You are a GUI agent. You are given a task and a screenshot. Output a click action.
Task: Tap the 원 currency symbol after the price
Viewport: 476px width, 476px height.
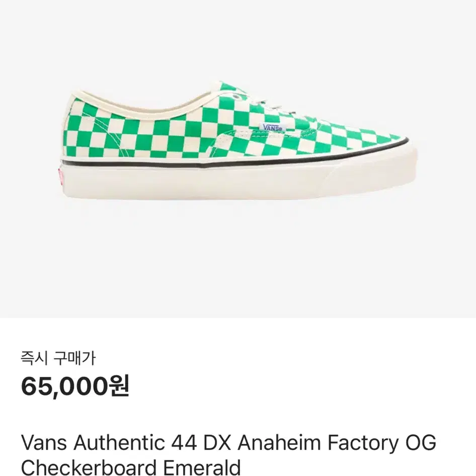[x=119, y=386]
